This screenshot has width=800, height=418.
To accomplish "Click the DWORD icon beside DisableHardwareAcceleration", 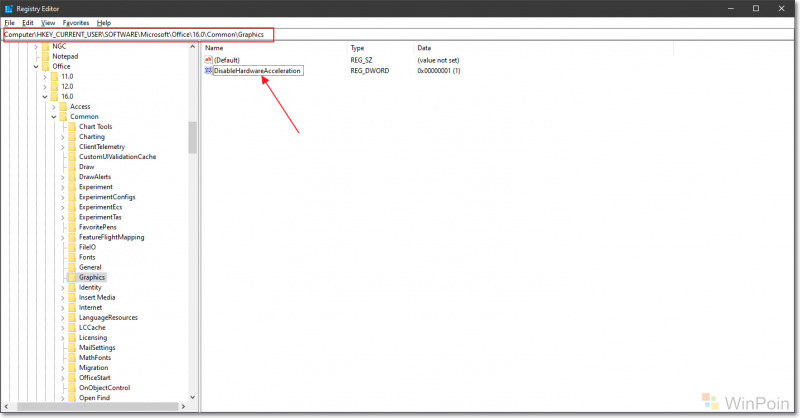I will coord(208,70).
